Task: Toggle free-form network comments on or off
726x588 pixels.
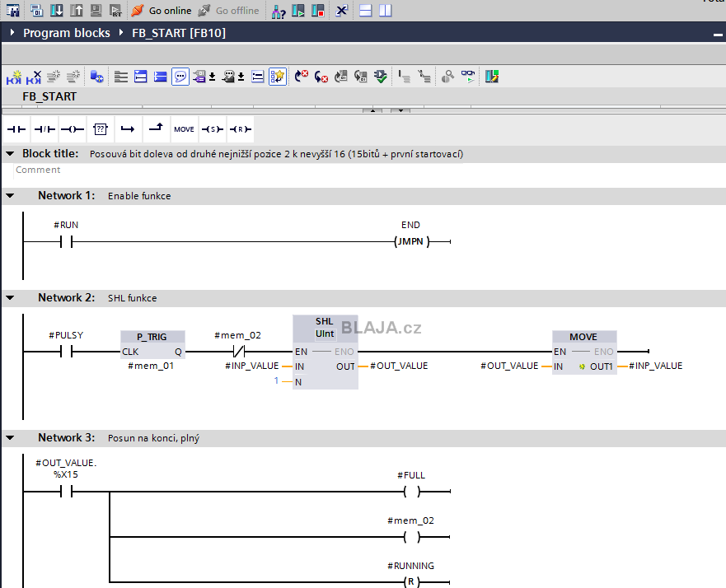Action: [x=180, y=77]
